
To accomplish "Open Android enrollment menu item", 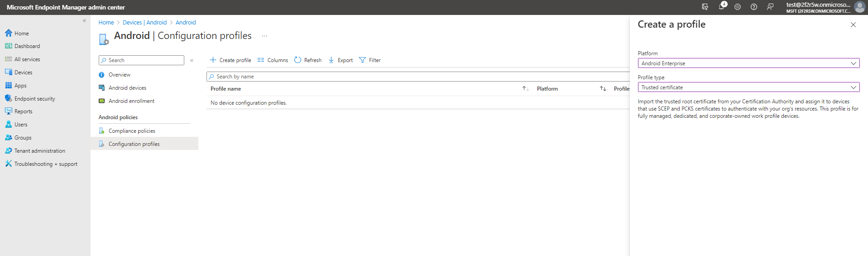I will 131,101.
